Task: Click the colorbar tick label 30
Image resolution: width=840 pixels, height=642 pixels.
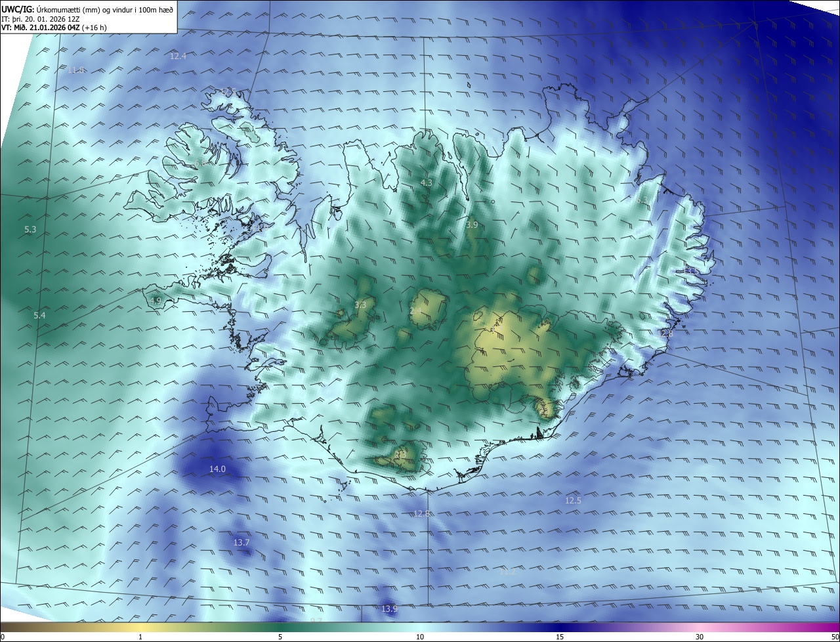Action: 700,637
